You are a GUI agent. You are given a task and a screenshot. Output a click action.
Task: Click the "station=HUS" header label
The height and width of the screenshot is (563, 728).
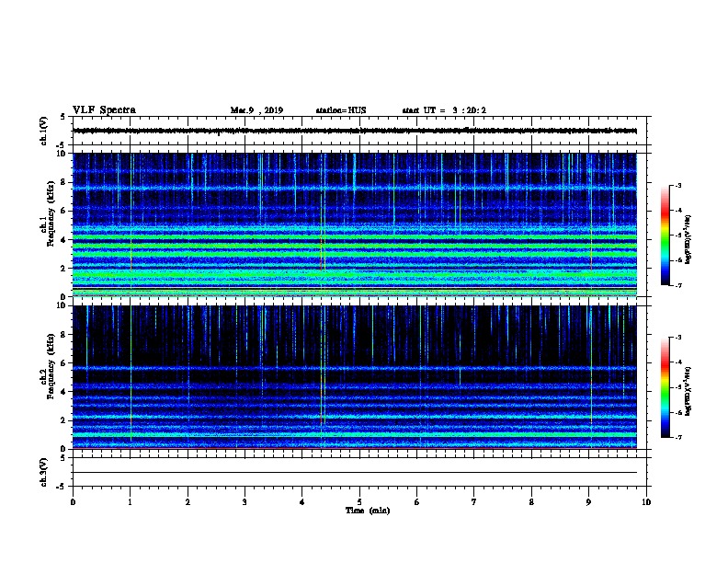click(x=341, y=110)
